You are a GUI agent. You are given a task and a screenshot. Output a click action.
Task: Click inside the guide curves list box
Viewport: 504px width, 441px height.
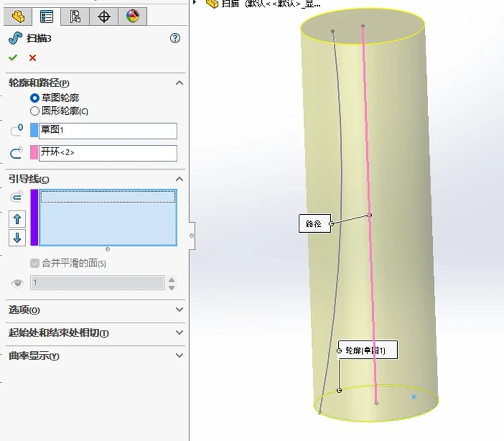click(108, 218)
